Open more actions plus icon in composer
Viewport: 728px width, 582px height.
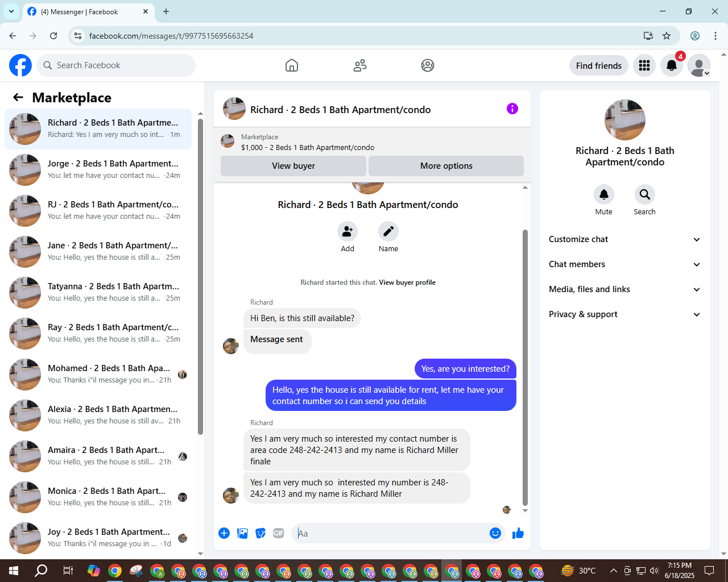(x=224, y=533)
